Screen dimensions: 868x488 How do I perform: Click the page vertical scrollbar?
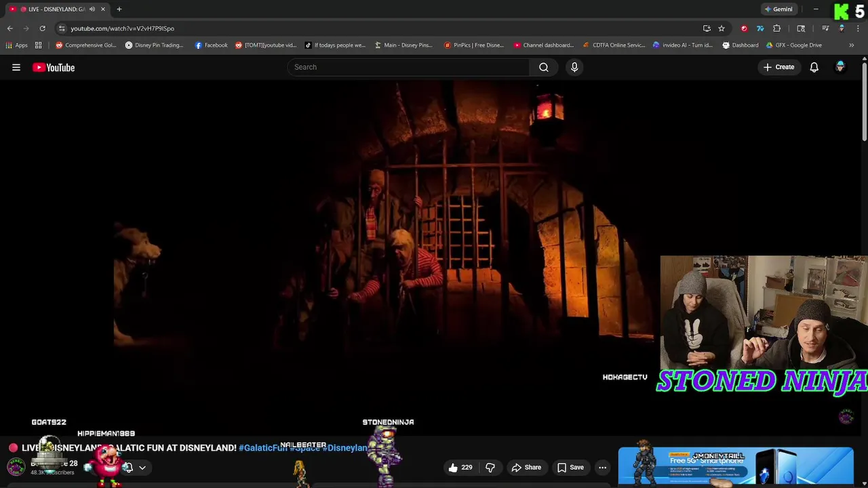pyautogui.click(x=865, y=102)
